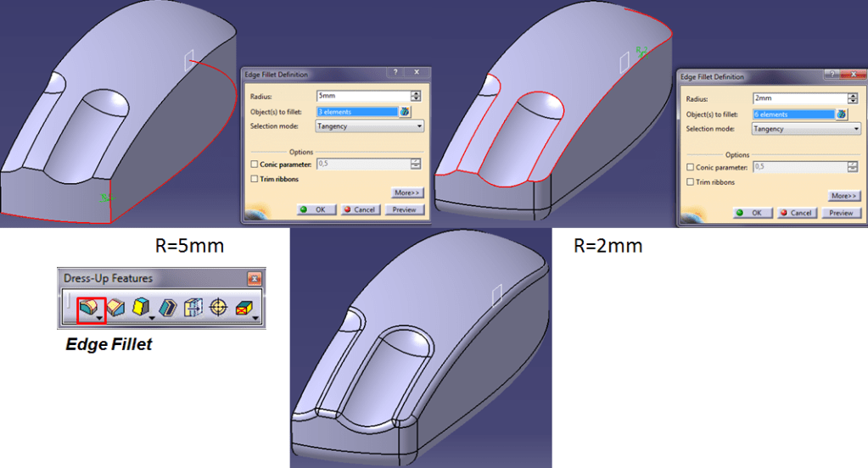Select the Remove Face tool icon
This screenshot has width=868, height=468.
click(x=244, y=309)
